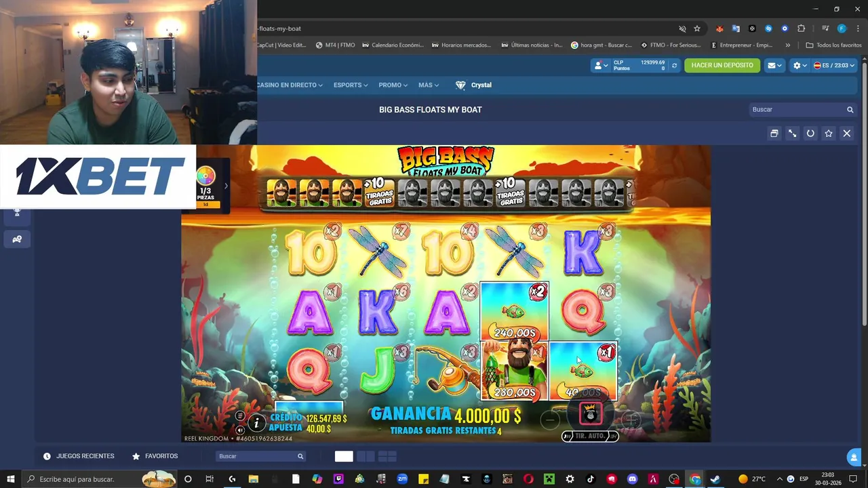Open the Chrome profile avatar
The height and width of the screenshot is (488, 868).
coord(842,28)
